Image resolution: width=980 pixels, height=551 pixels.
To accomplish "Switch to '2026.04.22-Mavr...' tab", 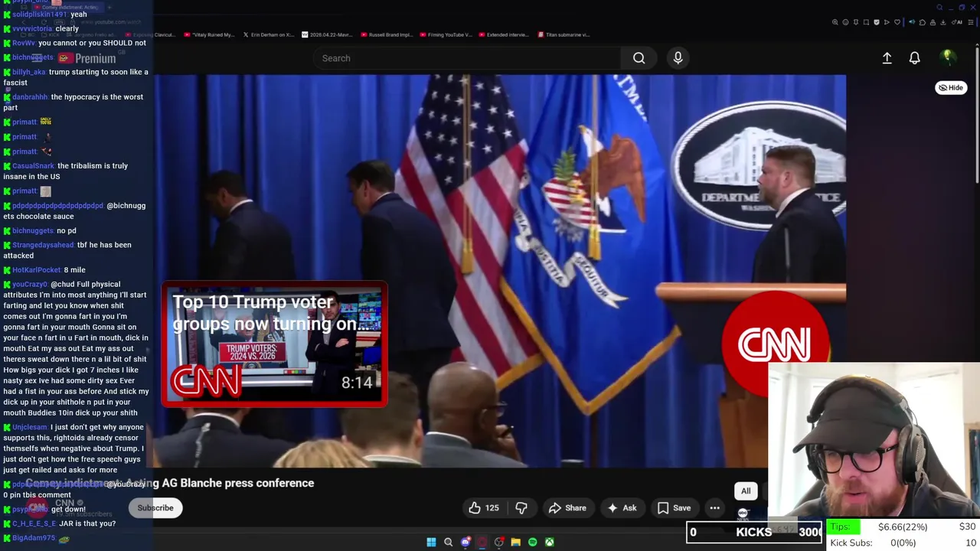I will tap(326, 34).
